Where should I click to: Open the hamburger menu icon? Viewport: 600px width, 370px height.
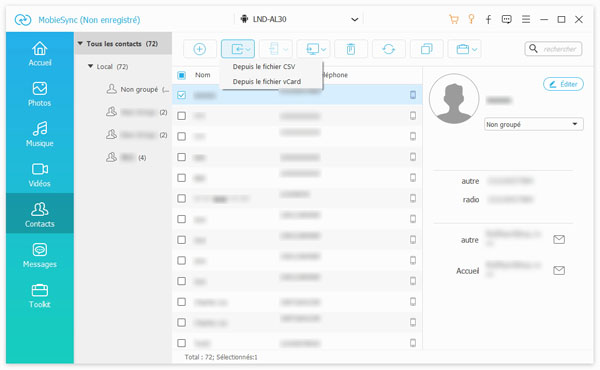pos(526,19)
